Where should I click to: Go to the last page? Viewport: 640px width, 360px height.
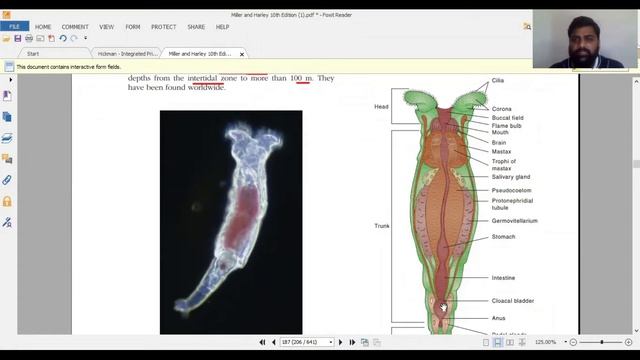tap(352, 342)
